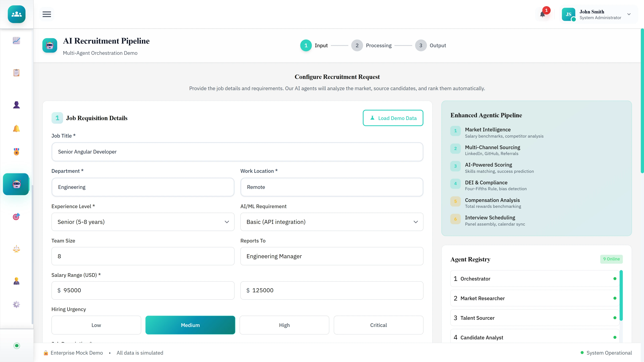Open the hamburger menu at top left

tap(46, 14)
